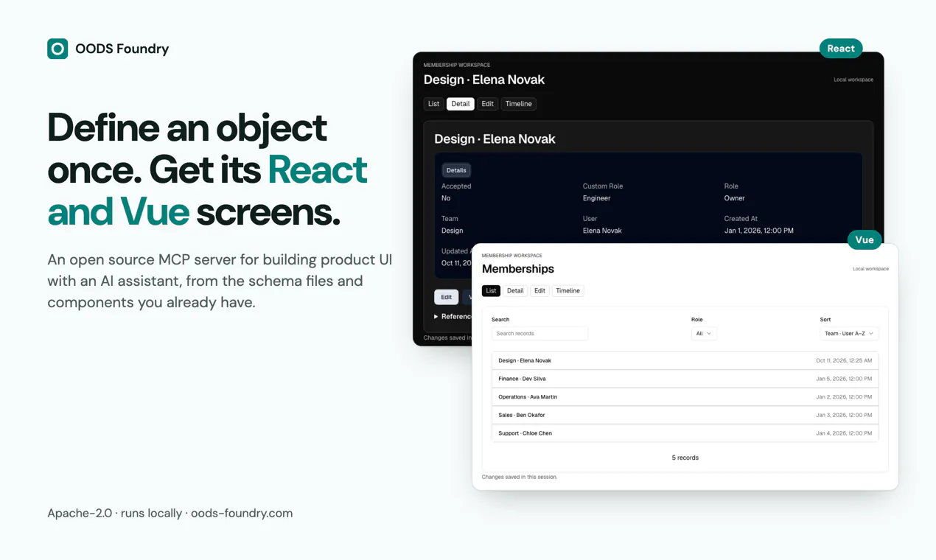
Task: Click the "OODS Foundry" brand name text
Action: click(x=122, y=49)
